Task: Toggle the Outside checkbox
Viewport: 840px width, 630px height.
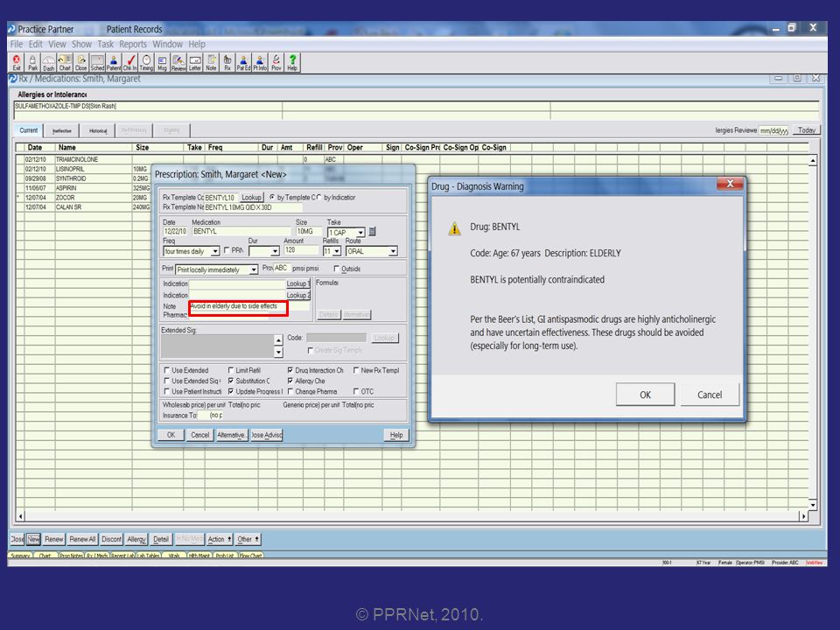Action: click(336, 269)
